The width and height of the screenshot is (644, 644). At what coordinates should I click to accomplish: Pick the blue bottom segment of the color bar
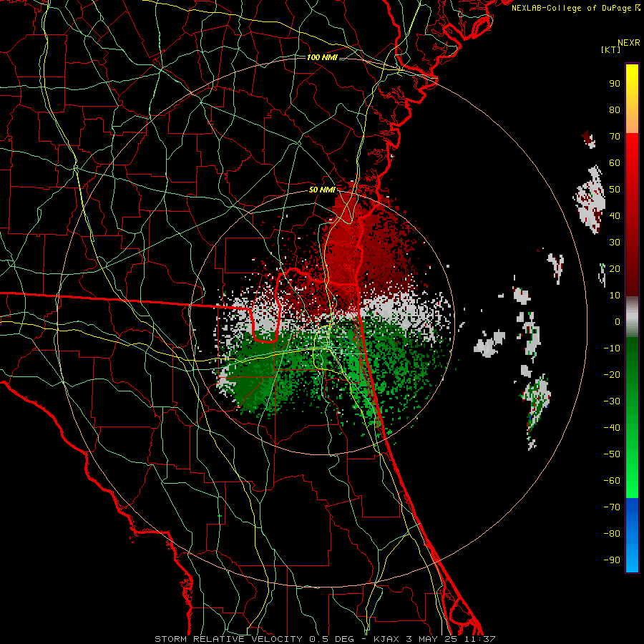click(632, 535)
